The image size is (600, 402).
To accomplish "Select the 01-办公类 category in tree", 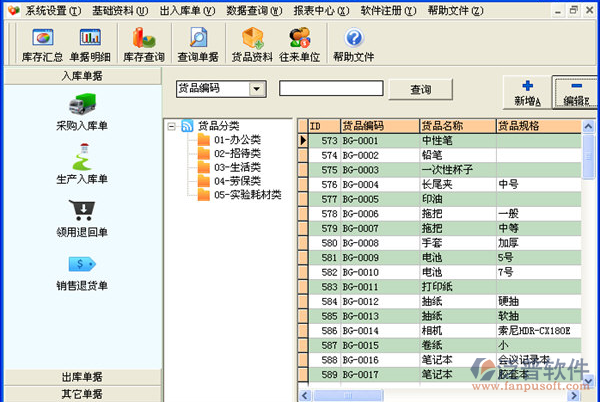I will tap(236, 140).
